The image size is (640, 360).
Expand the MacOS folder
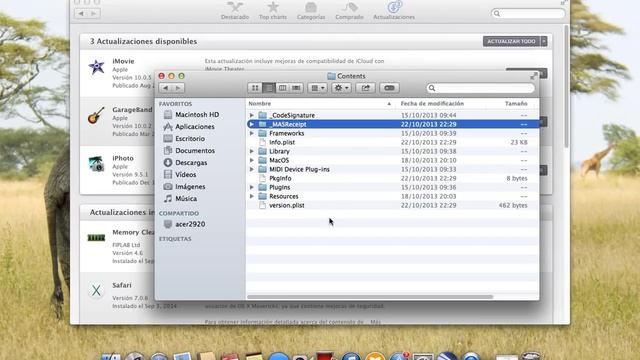pyautogui.click(x=252, y=160)
